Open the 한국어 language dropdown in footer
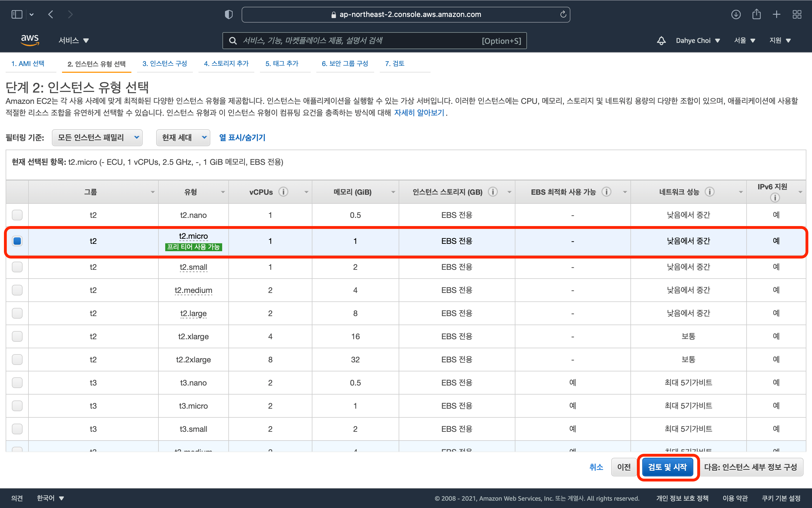 pos(50,498)
